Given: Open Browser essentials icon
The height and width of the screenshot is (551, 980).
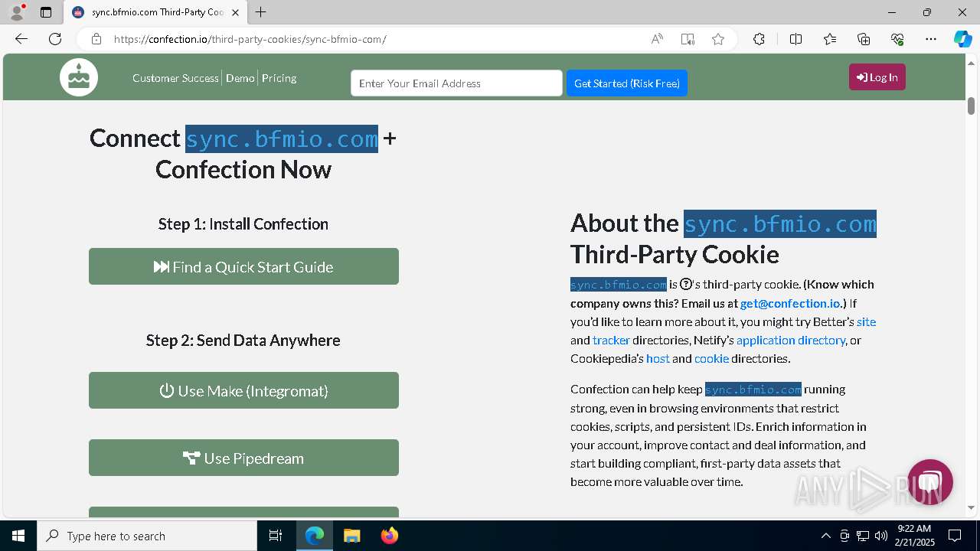Looking at the screenshot, I should pyautogui.click(x=897, y=39).
